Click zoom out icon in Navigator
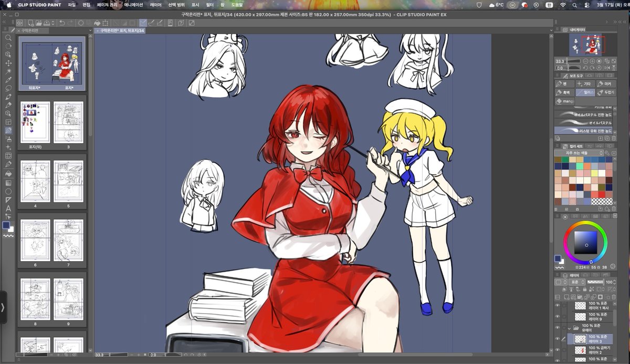Image resolution: width=630 pixels, height=364 pixels. [x=585, y=61]
